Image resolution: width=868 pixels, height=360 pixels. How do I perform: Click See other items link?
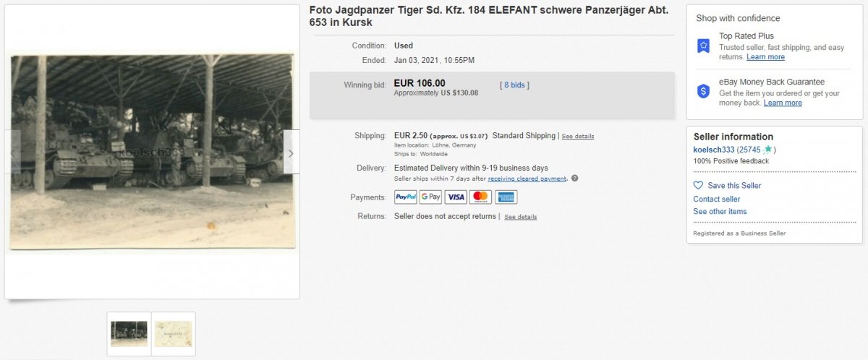[720, 212]
